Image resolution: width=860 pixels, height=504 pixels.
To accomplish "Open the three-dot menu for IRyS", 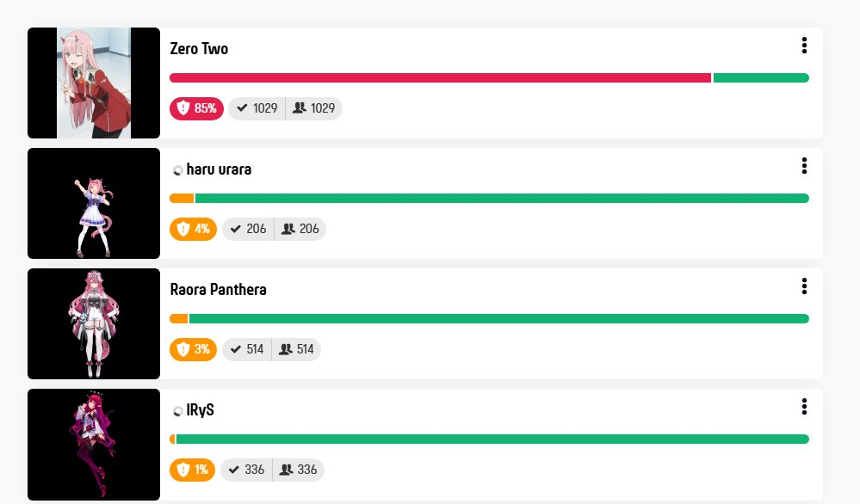I will 804,407.
